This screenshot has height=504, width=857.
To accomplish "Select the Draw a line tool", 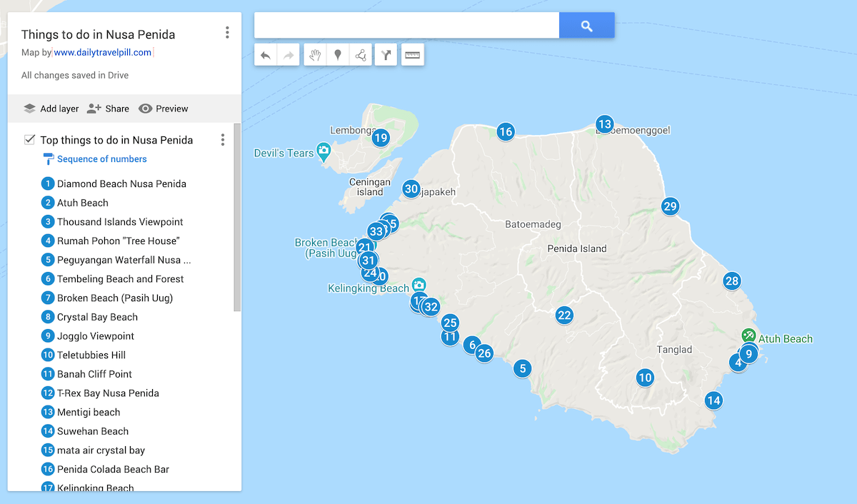I will pos(361,55).
